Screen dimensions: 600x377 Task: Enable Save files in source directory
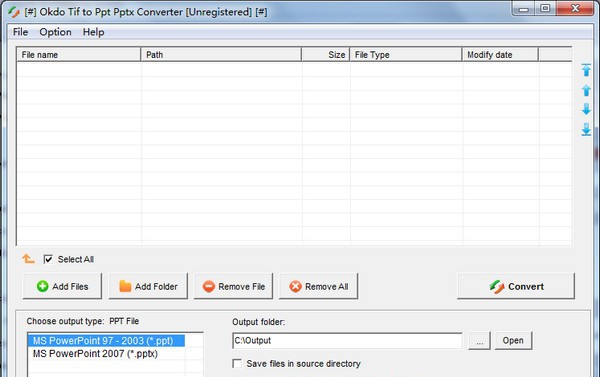tap(237, 363)
